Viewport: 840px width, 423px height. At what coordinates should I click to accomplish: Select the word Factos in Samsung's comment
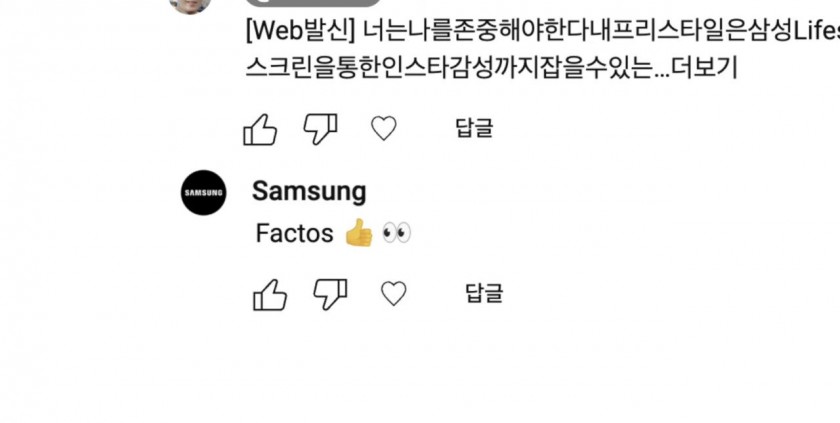(294, 233)
